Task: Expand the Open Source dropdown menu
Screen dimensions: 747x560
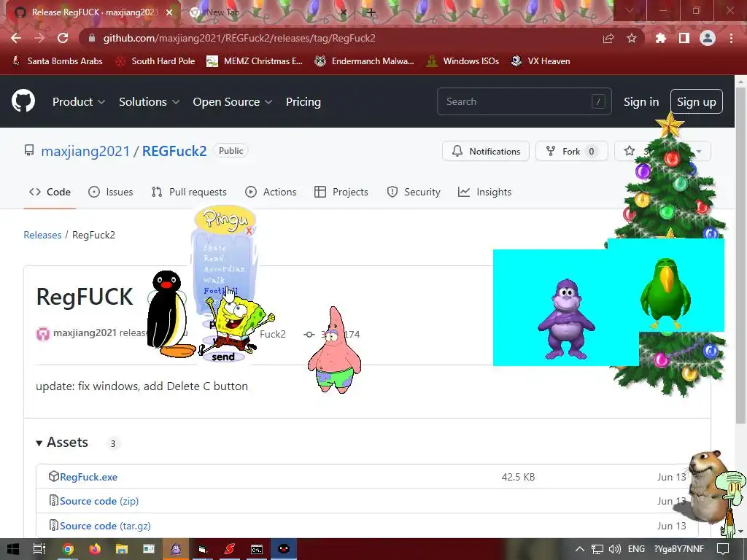Action: (233, 102)
